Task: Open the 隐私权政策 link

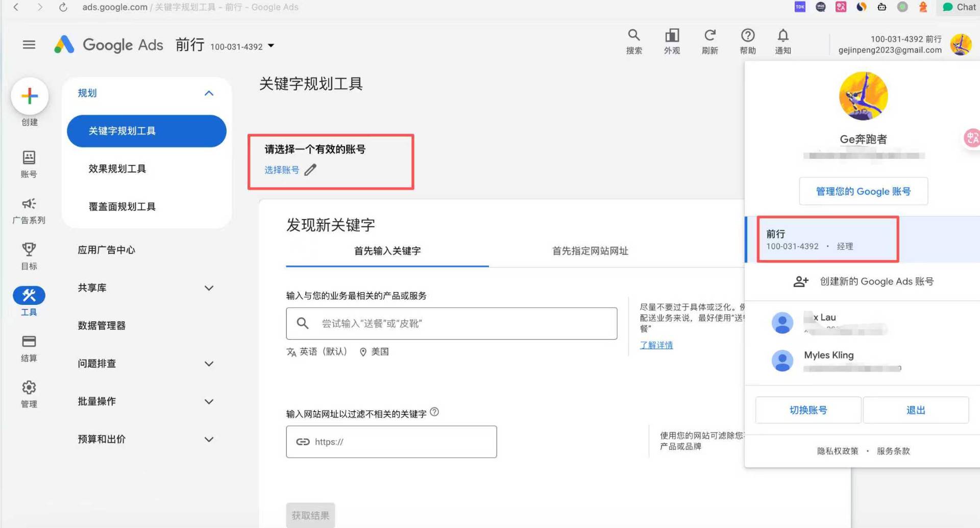Action: (838, 451)
